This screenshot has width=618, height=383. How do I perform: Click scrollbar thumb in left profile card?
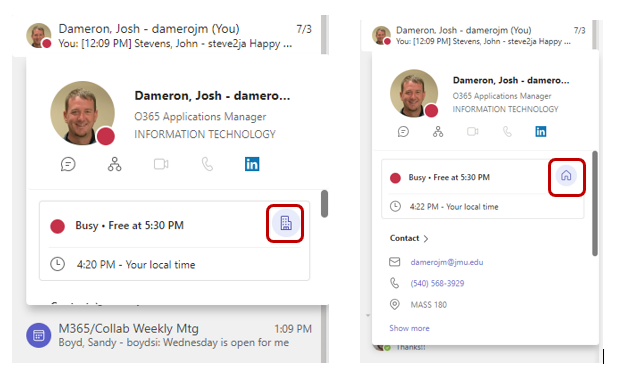pyautogui.click(x=324, y=204)
